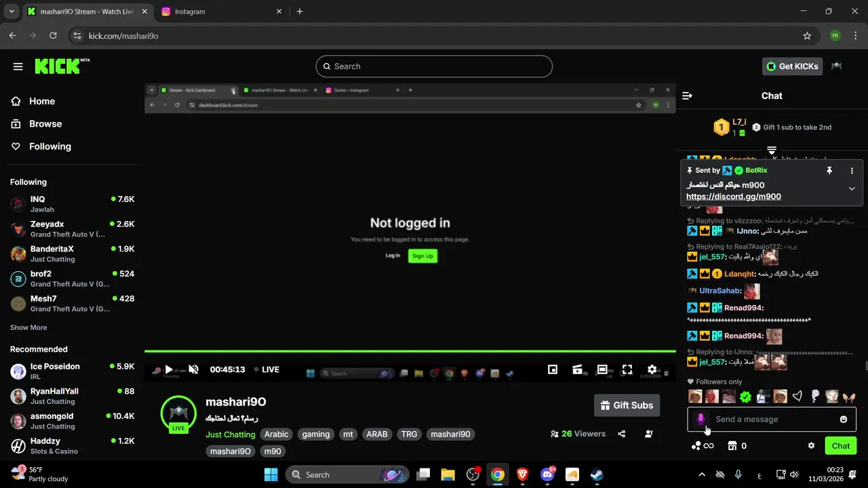The image size is (868, 488).
Task: Enable picture-in-picture mini player
Action: 553,369
